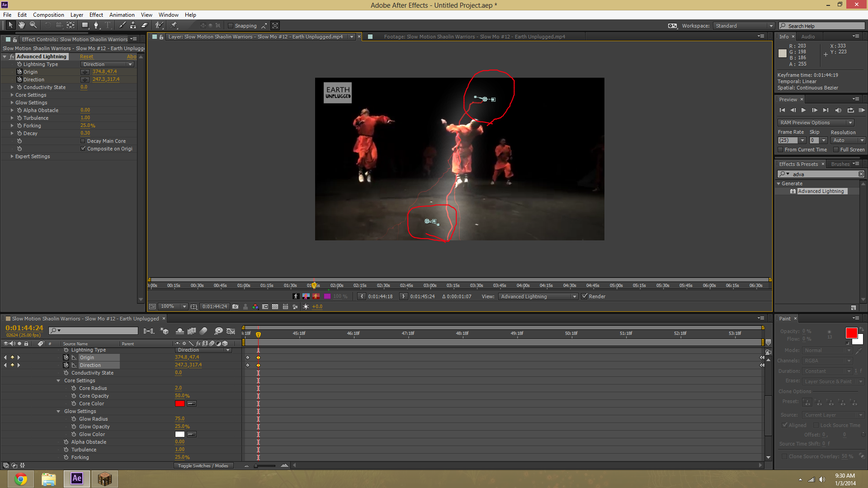Screen dimensions: 868x488
Task: Enable Full Screen preview checkbox
Action: [836, 150]
